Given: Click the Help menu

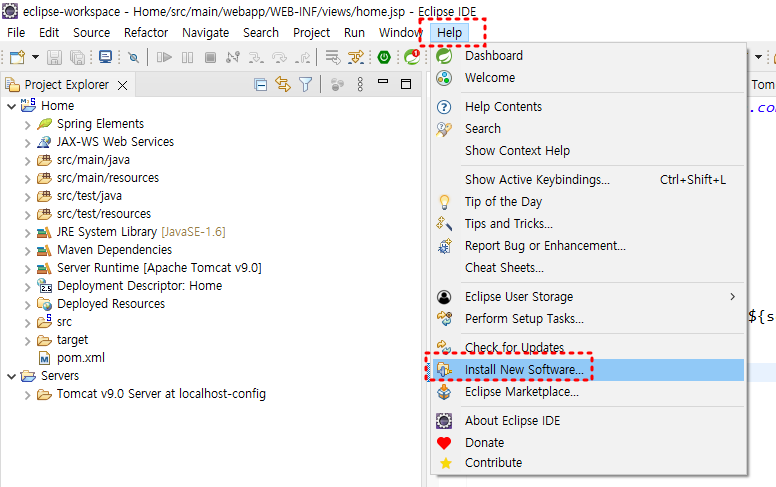Looking at the screenshot, I should click(x=449, y=33).
